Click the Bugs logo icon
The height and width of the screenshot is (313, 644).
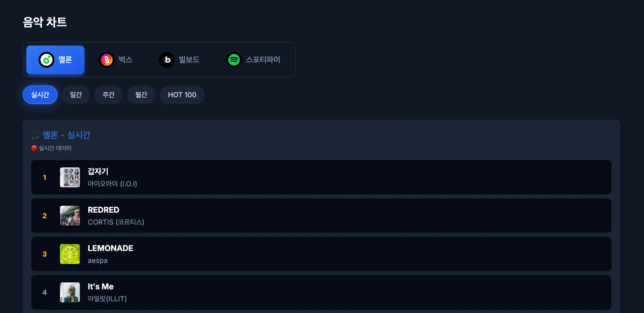[107, 60]
